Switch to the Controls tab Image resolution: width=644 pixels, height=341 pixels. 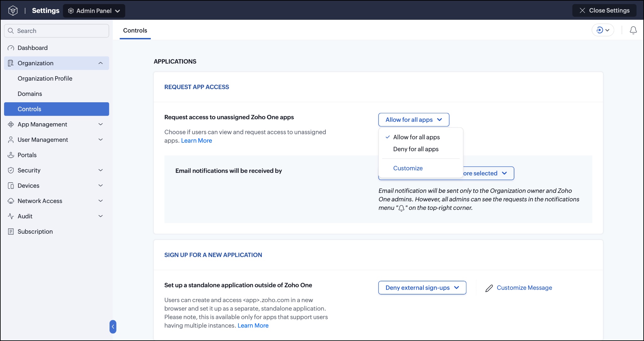click(135, 30)
